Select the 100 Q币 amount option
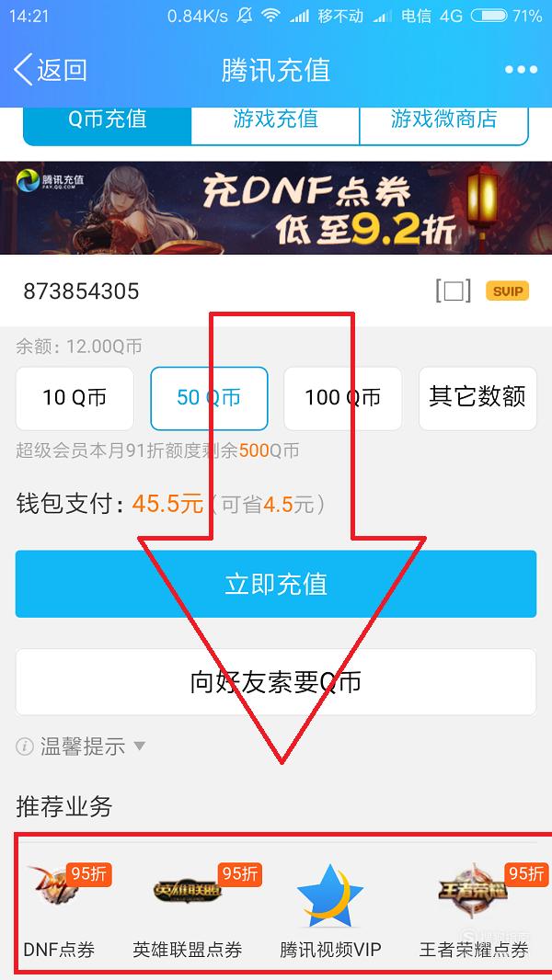 (x=342, y=398)
